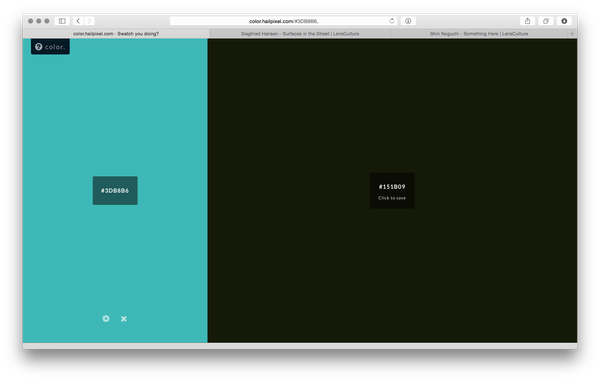Toggle Safari sidebar button
Image resolution: width=600 pixels, height=382 pixels.
pyautogui.click(x=62, y=21)
